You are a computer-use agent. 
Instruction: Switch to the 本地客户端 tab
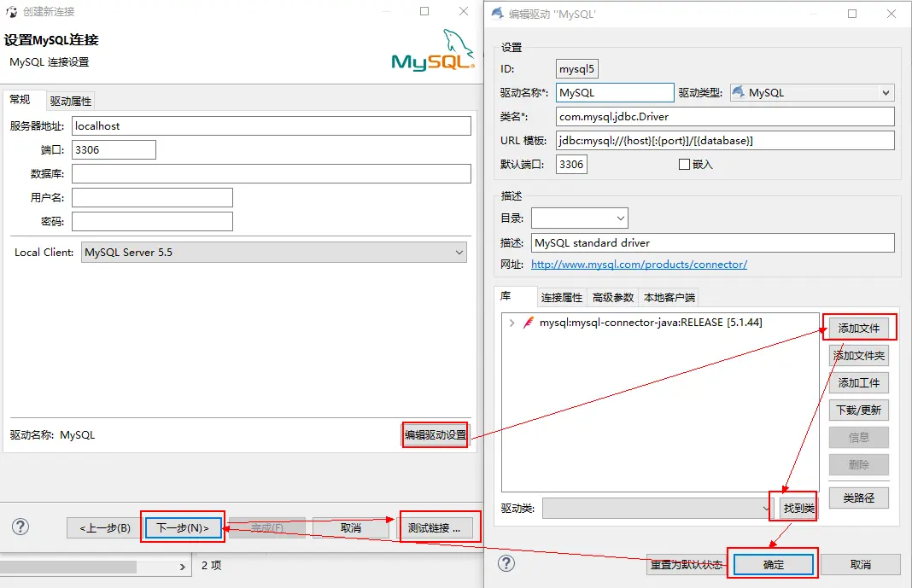[x=669, y=298]
